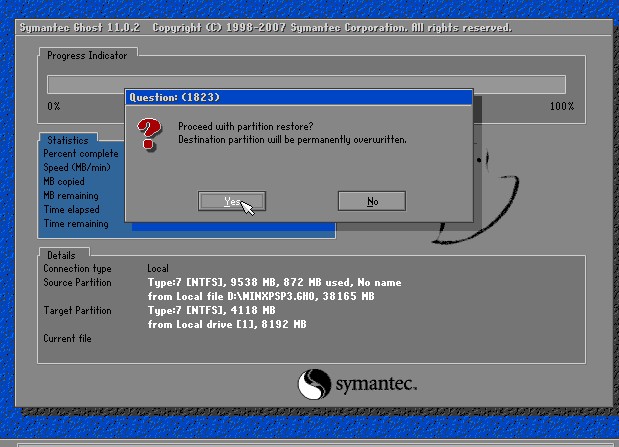Confirm partition restore with Yes button
The height and width of the screenshot is (447, 619).
coord(232,201)
